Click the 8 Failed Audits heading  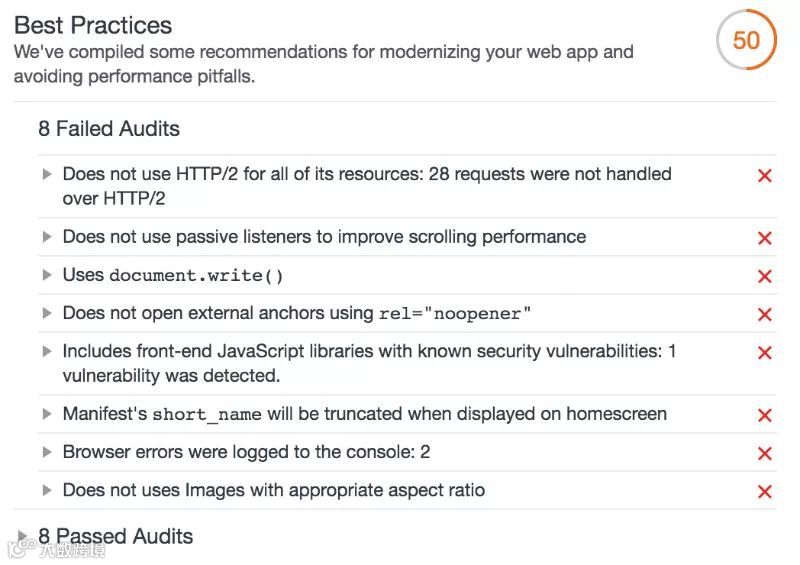(109, 129)
